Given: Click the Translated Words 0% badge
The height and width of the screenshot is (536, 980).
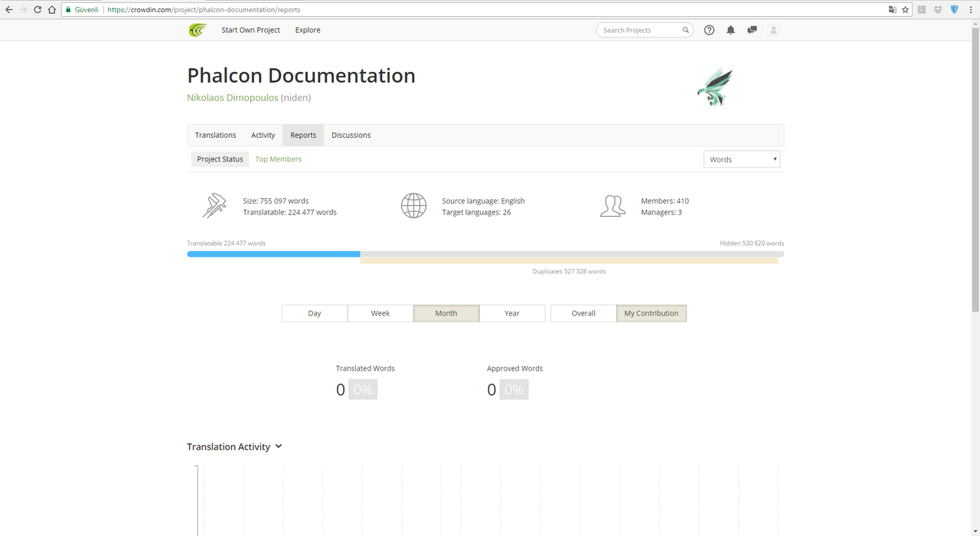Looking at the screenshot, I should click(x=363, y=390).
